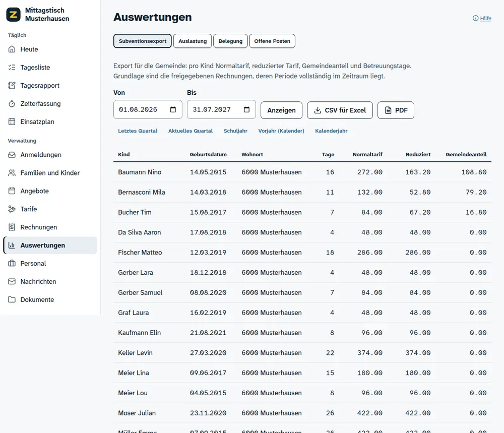The width and height of the screenshot is (504, 433).
Task: Click the Gemeindeanteil column header
Action: click(x=466, y=154)
